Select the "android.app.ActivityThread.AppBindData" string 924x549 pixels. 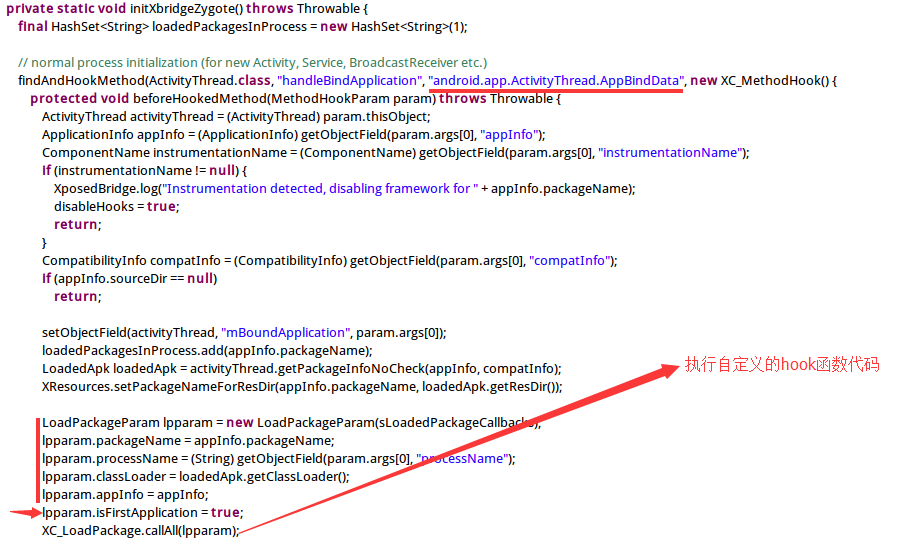[x=556, y=81]
